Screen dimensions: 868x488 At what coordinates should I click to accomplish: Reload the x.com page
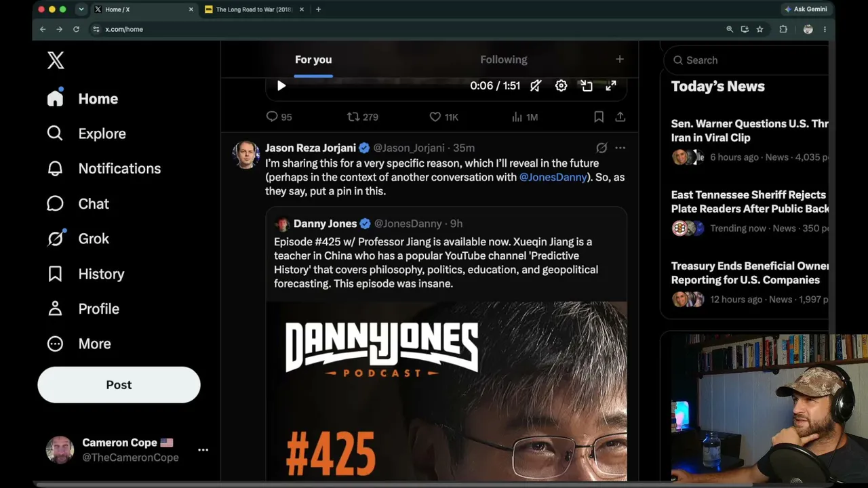76,29
